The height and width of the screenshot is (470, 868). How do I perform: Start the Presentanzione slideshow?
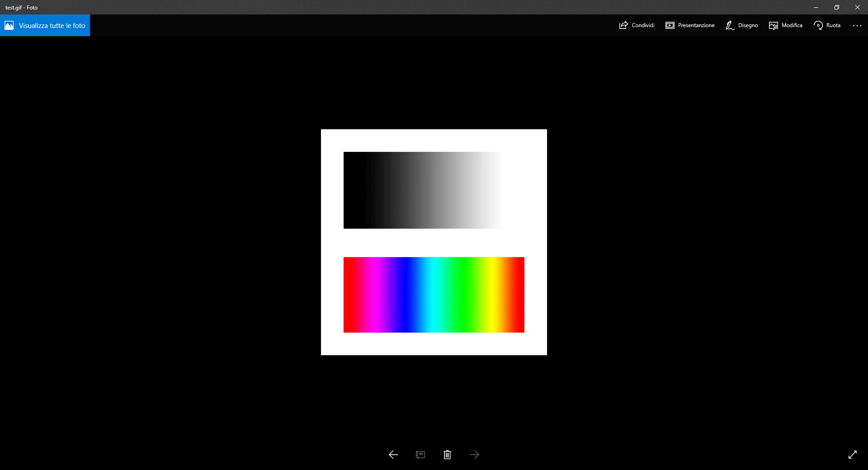pos(690,25)
